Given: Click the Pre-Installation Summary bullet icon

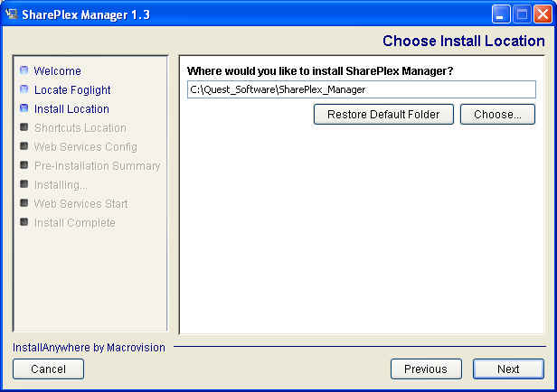Looking at the screenshot, I should point(24,165).
